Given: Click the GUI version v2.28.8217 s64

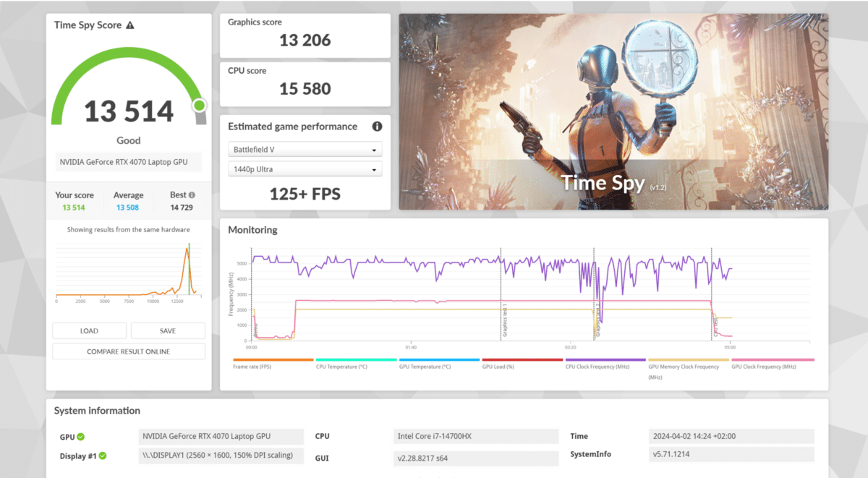Looking at the screenshot, I should click(x=476, y=458).
